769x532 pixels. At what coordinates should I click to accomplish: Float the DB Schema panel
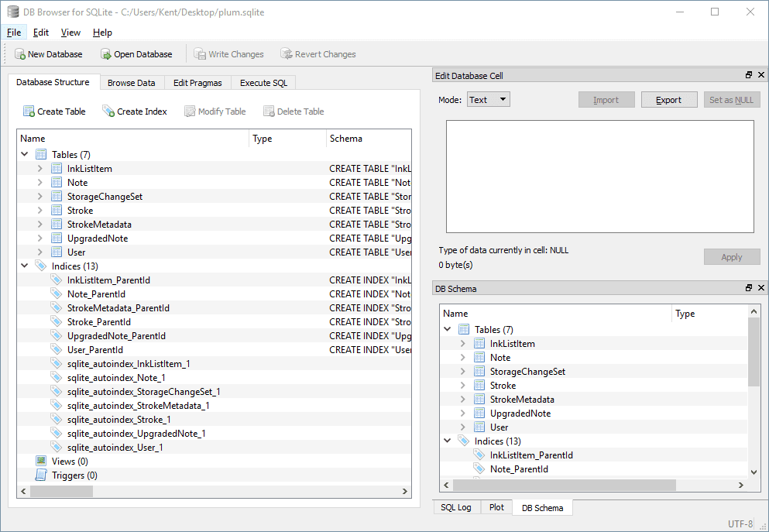pos(749,288)
